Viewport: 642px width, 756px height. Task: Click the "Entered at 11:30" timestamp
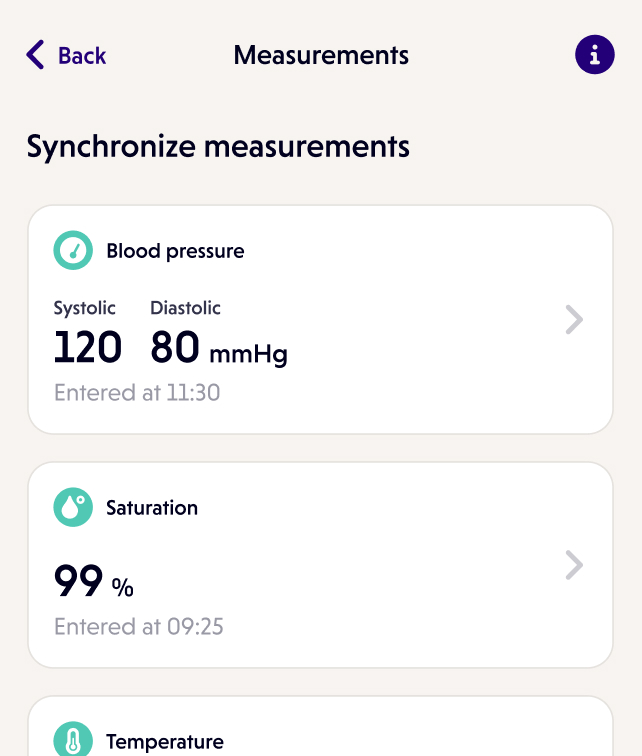[x=137, y=393]
